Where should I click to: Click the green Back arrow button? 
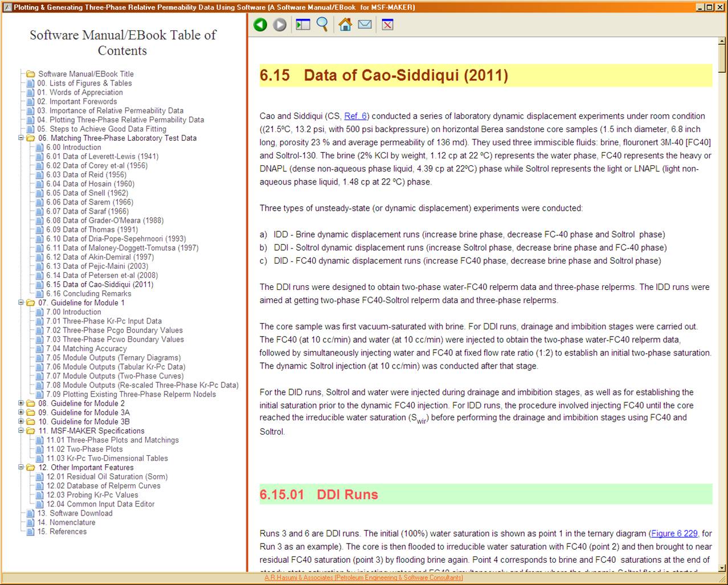pyautogui.click(x=260, y=24)
